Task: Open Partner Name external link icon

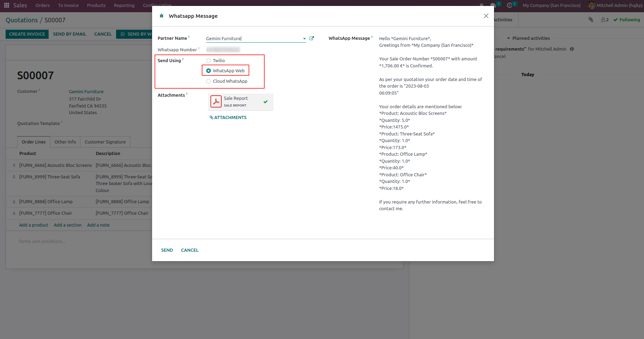Action: pos(312,38)
